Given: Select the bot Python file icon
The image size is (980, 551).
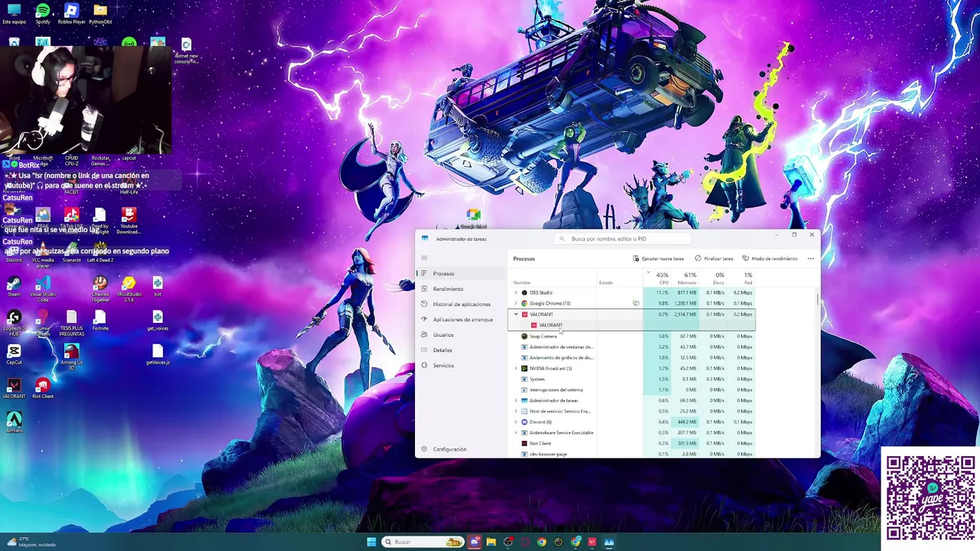Looking at the screenshot, I should click(x=157, y=287).
